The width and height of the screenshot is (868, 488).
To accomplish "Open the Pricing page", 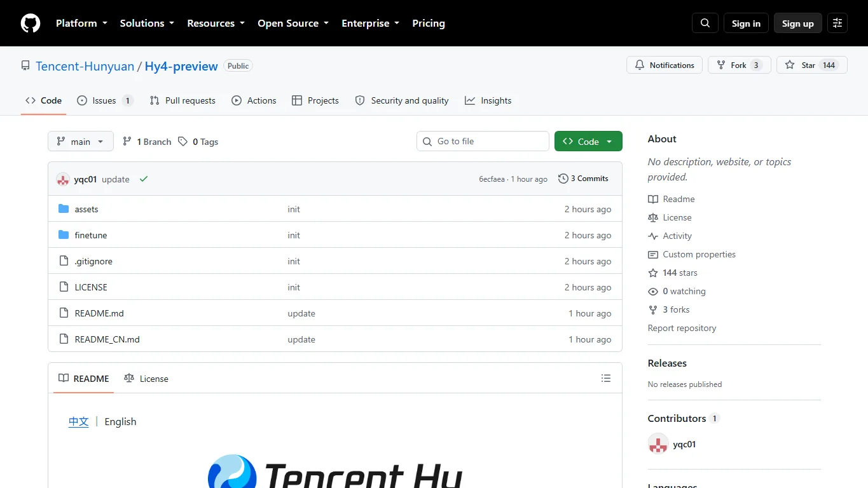I will (x=429, y=23).
